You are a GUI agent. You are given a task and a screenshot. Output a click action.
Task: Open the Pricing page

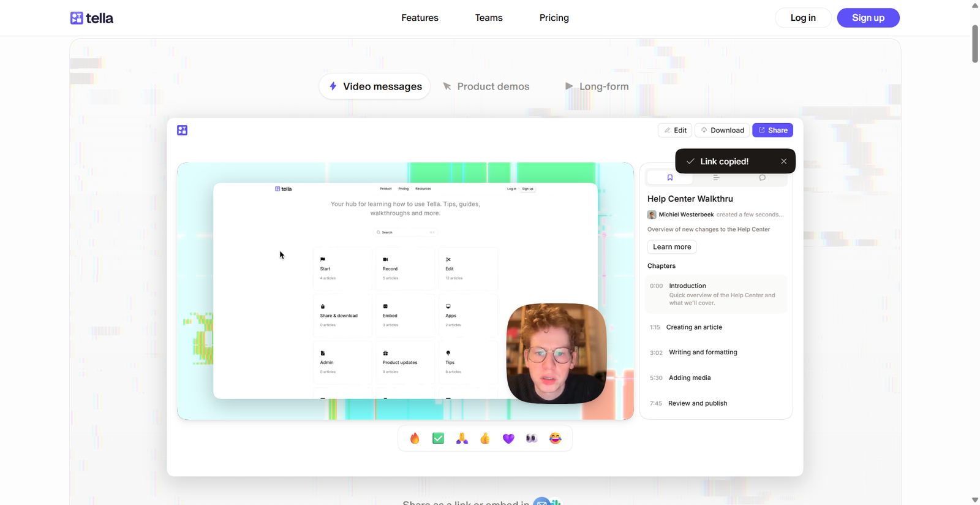point(554,18)
